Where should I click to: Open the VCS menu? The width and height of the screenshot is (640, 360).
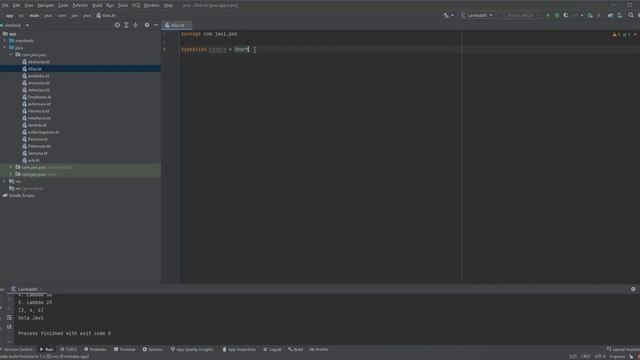pyautogui.click(x=136, y=5)
